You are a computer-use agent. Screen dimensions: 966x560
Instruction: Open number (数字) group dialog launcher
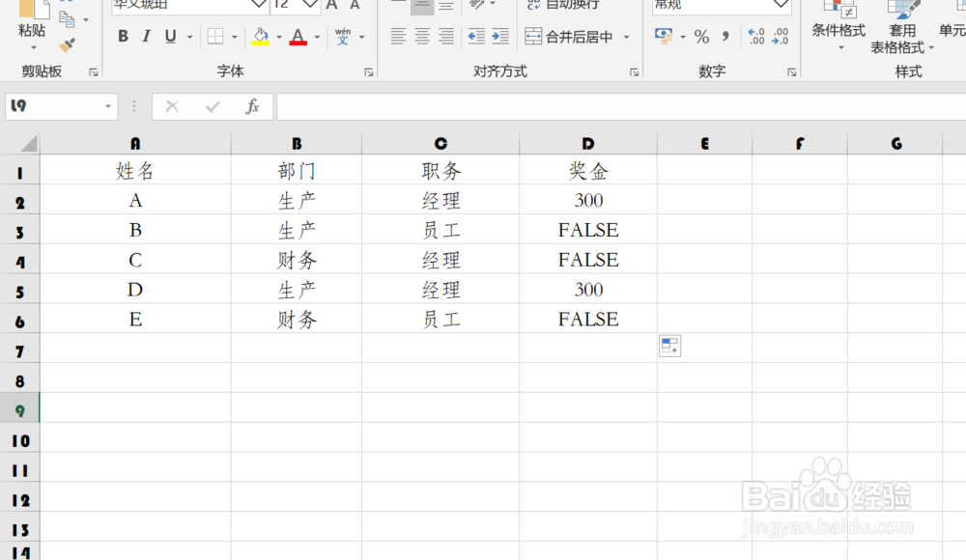(x=792, y=72)
